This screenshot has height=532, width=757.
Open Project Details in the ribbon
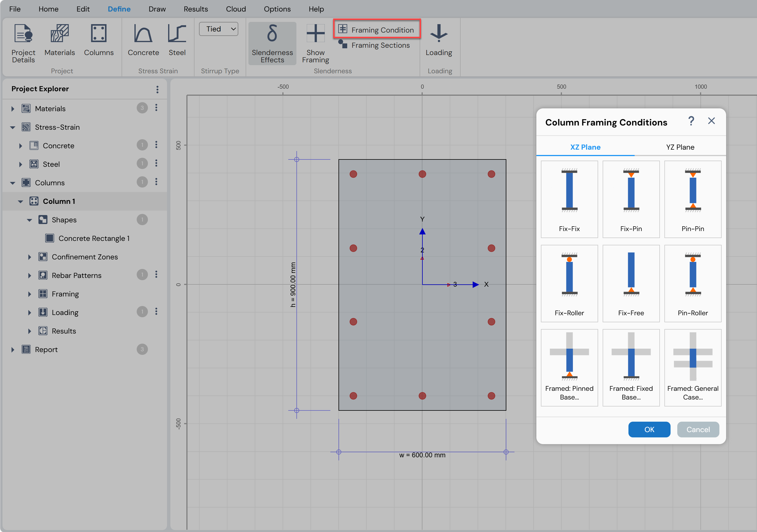(23, 43)
